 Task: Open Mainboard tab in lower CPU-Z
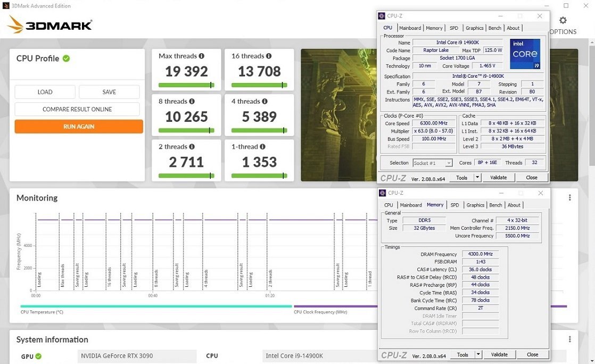click(410, 205)
